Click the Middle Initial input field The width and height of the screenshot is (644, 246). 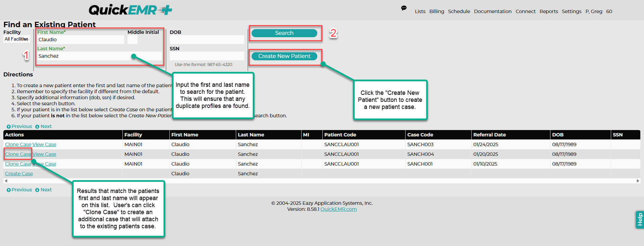pyautogui.click(x=132, y=40)
